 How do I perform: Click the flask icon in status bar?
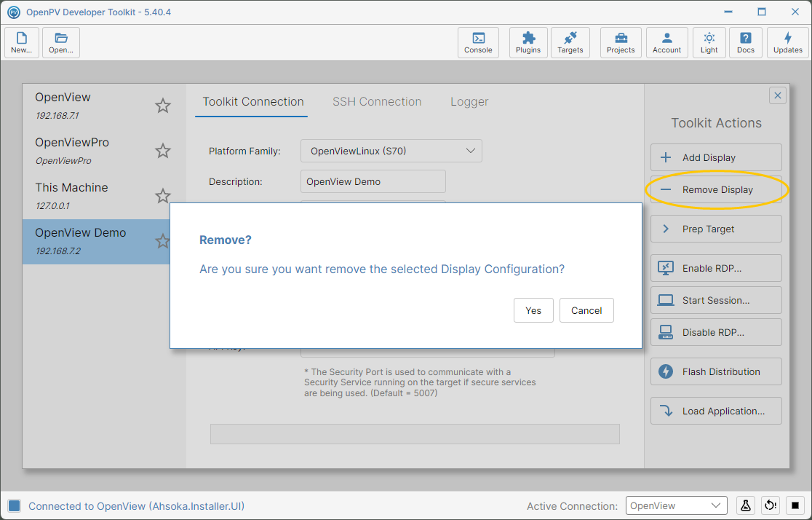pyautogui.click(x=745, y=505)
